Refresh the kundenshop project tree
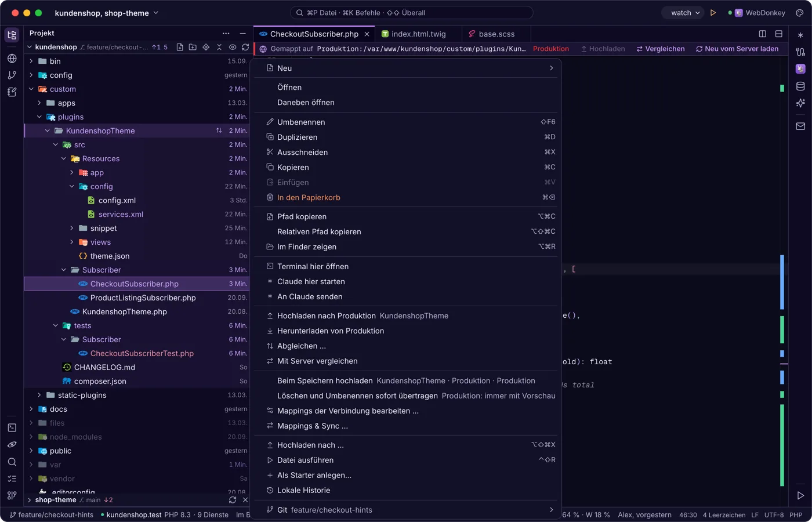Viewport: 812px width, 522px height. point(245,47)
